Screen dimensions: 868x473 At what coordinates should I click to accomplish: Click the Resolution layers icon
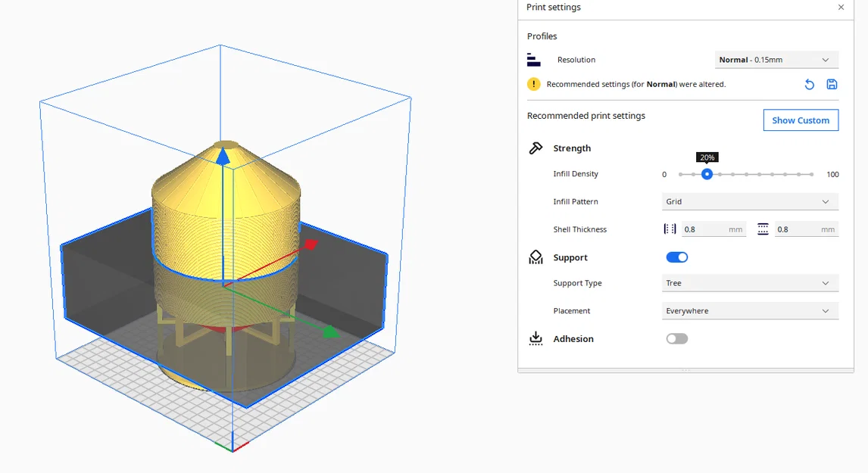coord(534,60)
